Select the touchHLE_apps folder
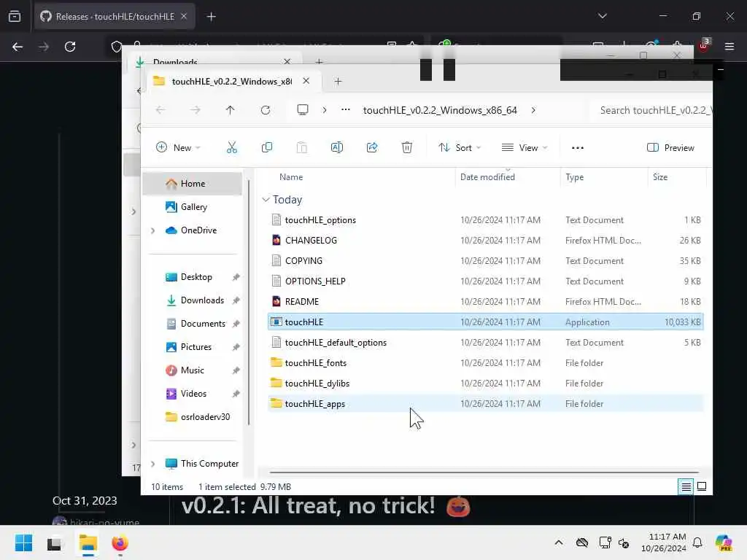 coord(485,404)
